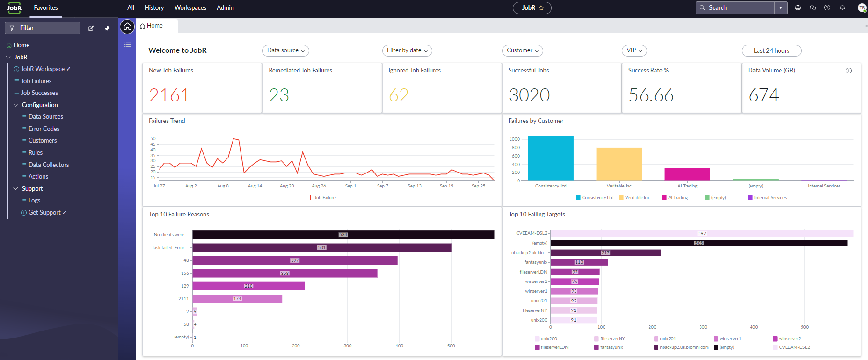Open Job Failures in the sidebar
This screenshot has height=360, width=868.
click(36, 81)
